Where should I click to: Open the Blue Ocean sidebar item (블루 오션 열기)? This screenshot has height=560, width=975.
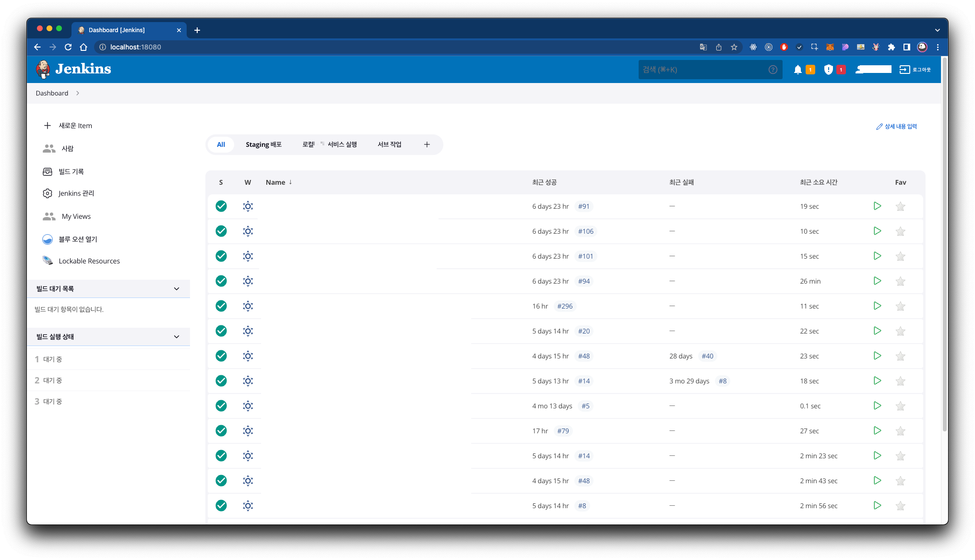[78, 239]
